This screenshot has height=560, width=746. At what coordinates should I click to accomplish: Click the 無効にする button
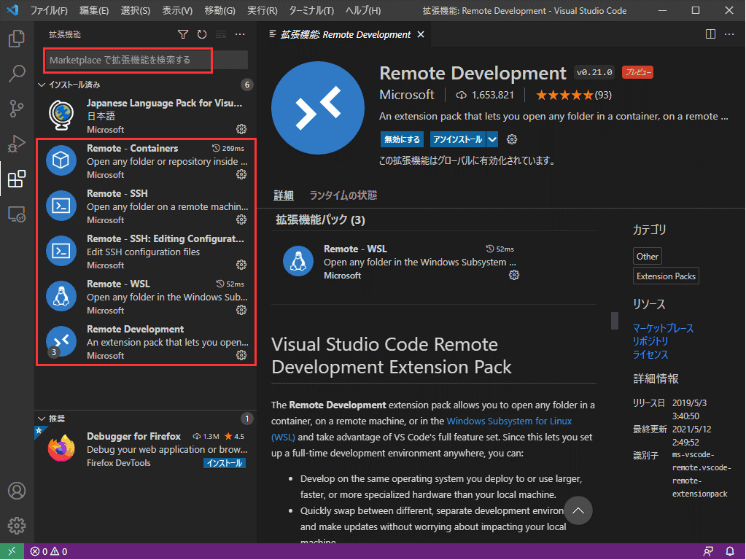[x=402, y=139]
